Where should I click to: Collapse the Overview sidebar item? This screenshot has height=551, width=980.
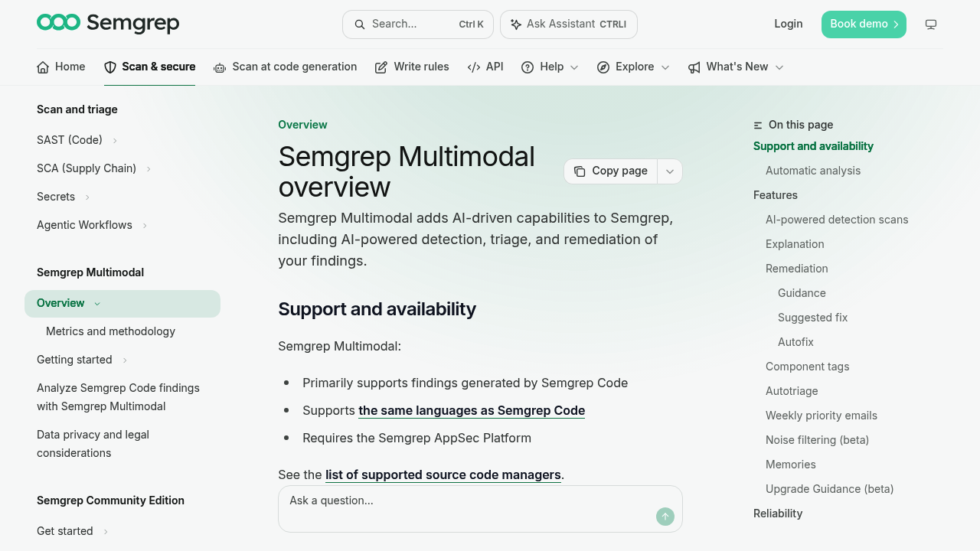(97, 304)
